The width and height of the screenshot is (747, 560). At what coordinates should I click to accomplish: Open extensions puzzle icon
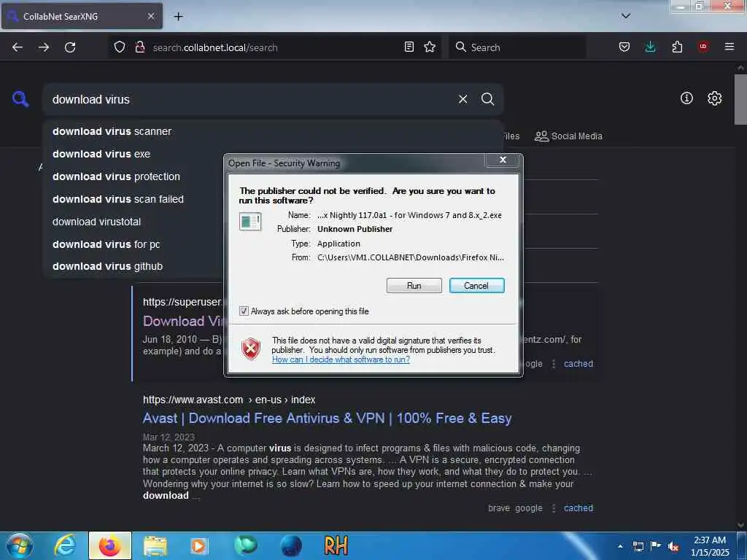pos(677,47)
